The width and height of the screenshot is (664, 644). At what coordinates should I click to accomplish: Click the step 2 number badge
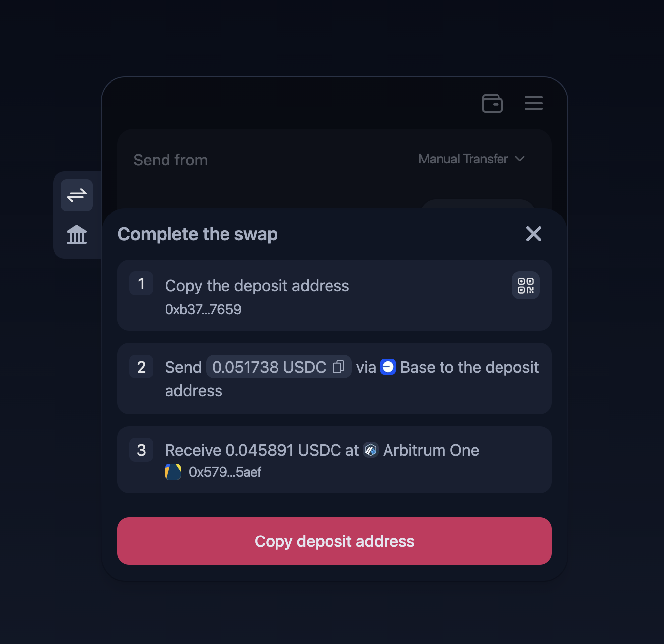tap(141, 367)
